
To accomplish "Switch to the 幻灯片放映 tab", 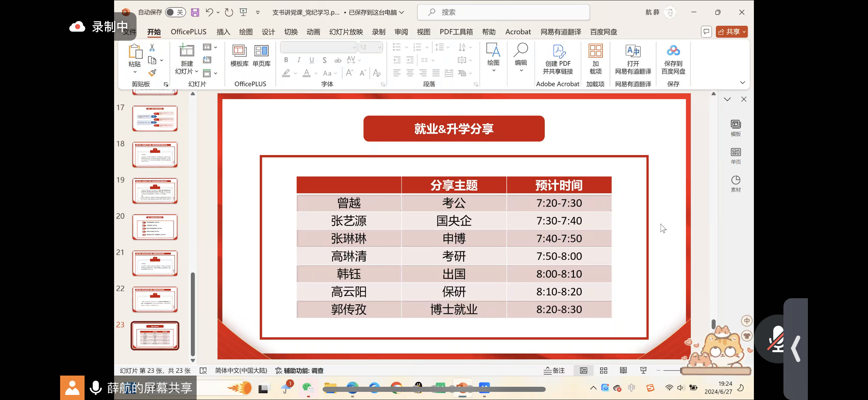I will point(345,32).
